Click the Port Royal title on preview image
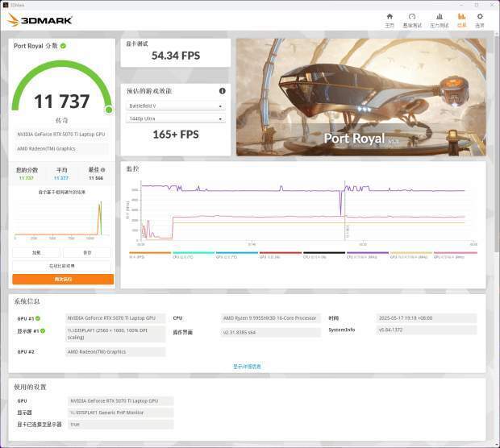 [354, 139]
